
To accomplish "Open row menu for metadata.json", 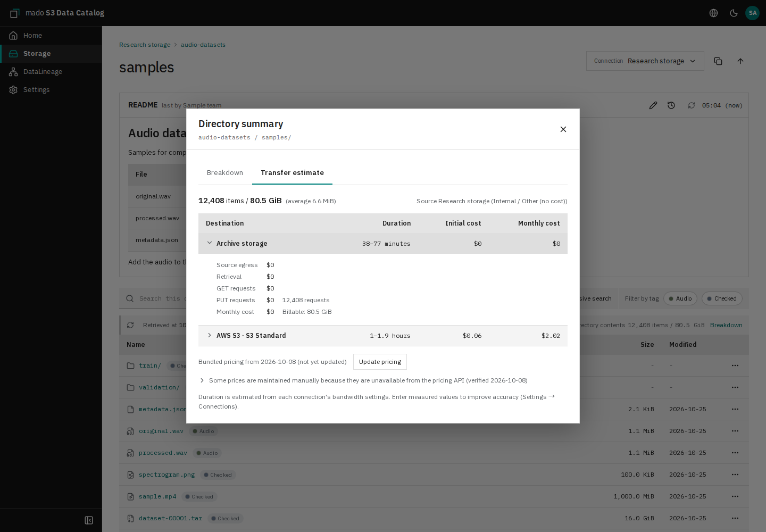I will 735,409.
